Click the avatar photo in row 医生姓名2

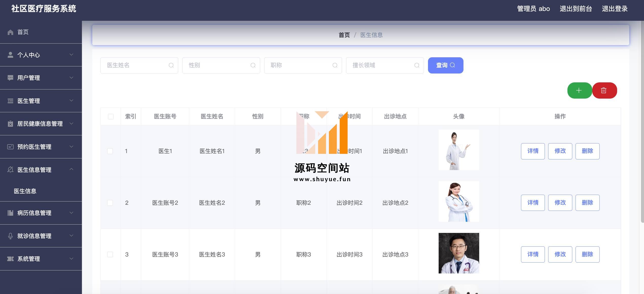tap(459, 201)
